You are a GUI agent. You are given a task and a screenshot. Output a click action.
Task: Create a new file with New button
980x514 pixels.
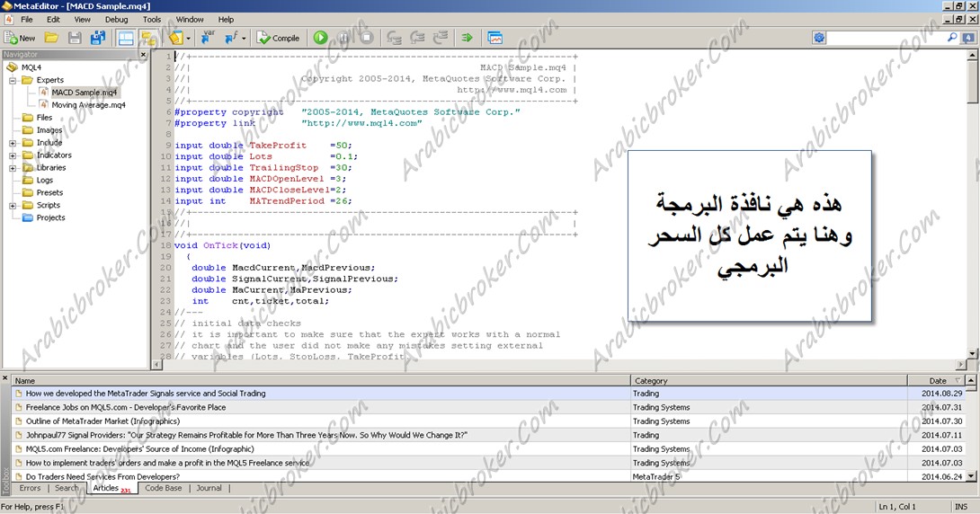[x=20, y=38]
